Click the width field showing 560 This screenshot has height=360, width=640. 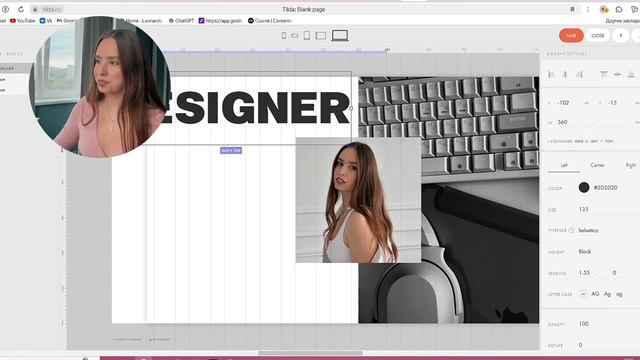pyautogui.click(x=562, y=122)
